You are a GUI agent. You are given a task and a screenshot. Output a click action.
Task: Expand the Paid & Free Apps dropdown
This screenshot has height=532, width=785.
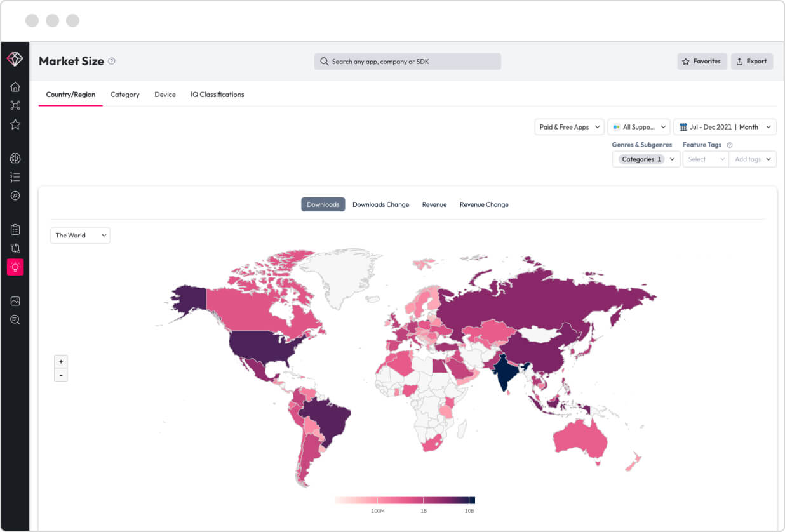click(x=569, y=127)
